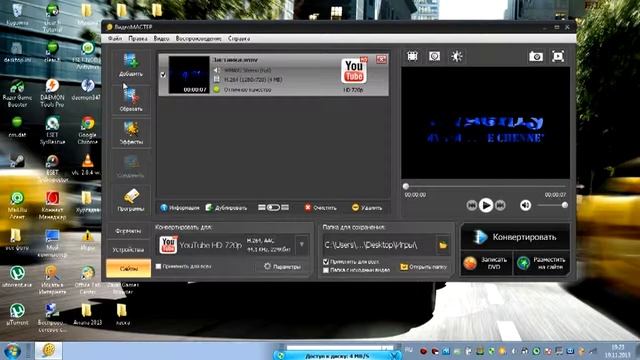Click the video thumbnail in the file list
Viewport: 640px width, 360px height.
(x=189, y=75)
